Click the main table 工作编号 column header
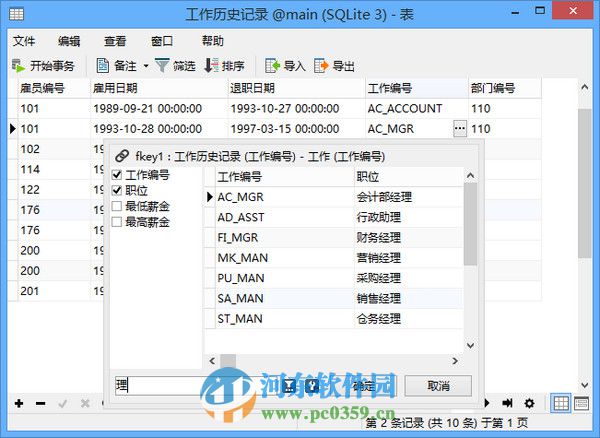 (417, 88)
